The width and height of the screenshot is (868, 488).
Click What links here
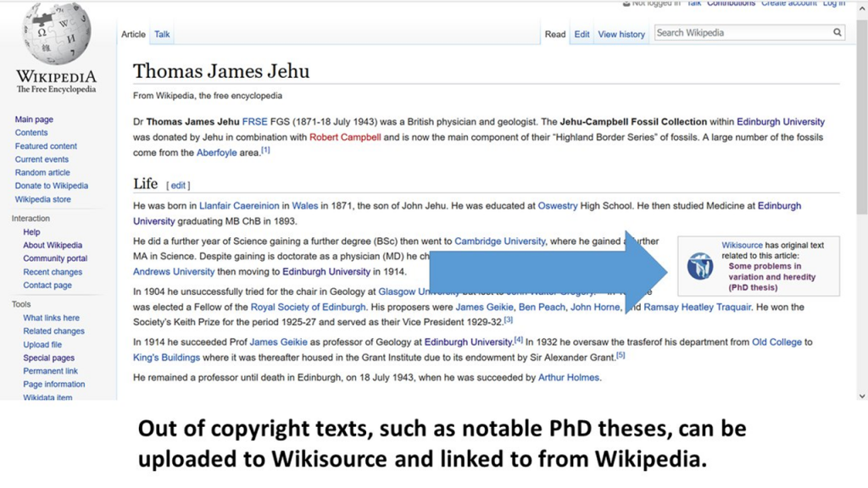pyautogui.click(x=51, y=318)
